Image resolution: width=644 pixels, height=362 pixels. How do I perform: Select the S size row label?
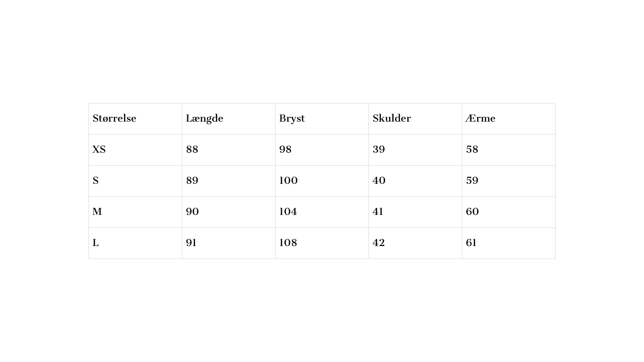click(x=96, y=181)
